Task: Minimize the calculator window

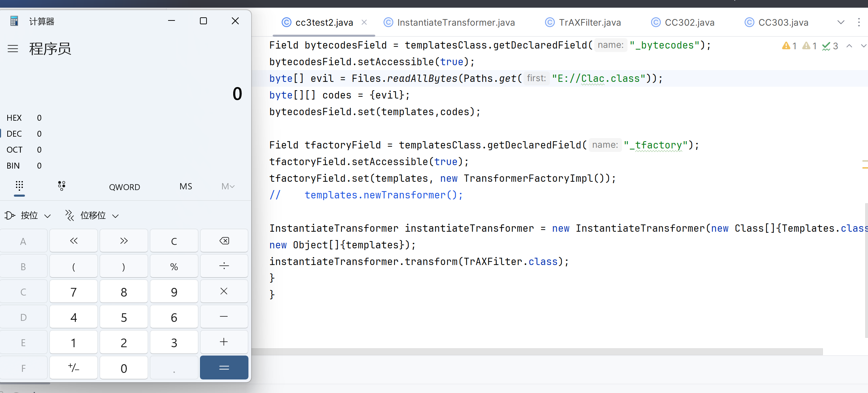Action: [x=172, y=21]
